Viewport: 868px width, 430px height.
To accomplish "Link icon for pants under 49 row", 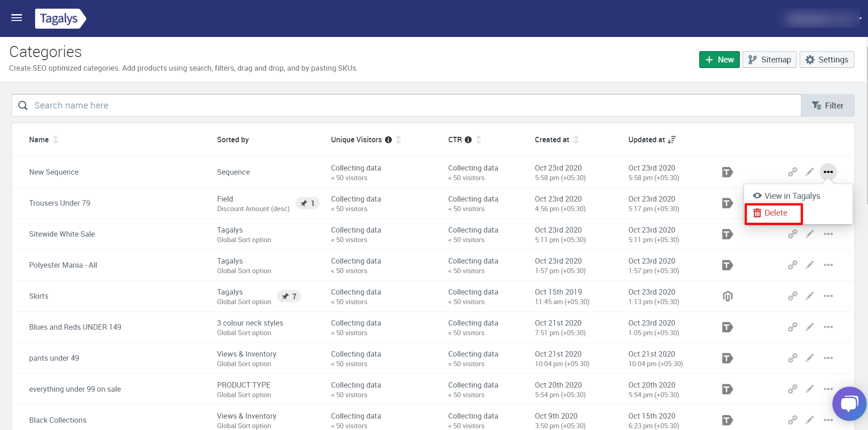I will [x=793, y=358].
